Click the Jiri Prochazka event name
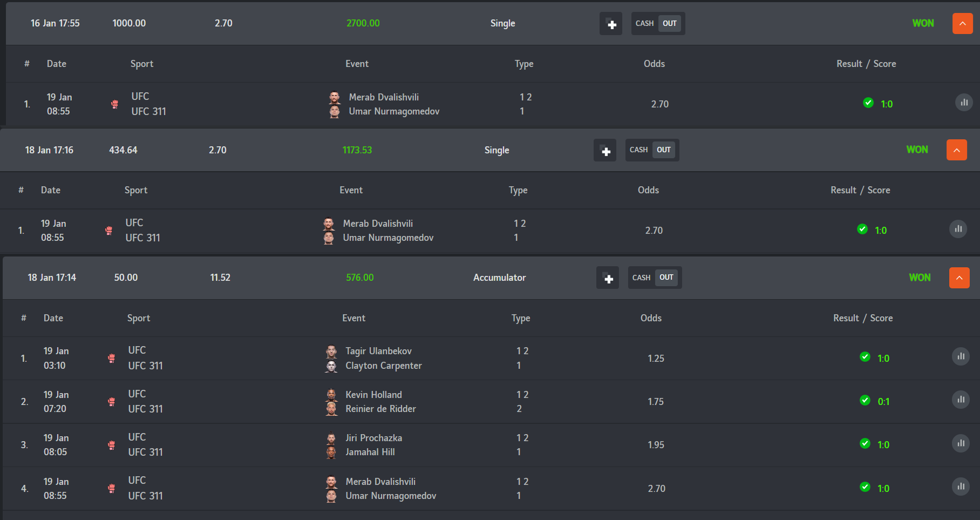Viewport: 980px width, 520px height. 373,438
